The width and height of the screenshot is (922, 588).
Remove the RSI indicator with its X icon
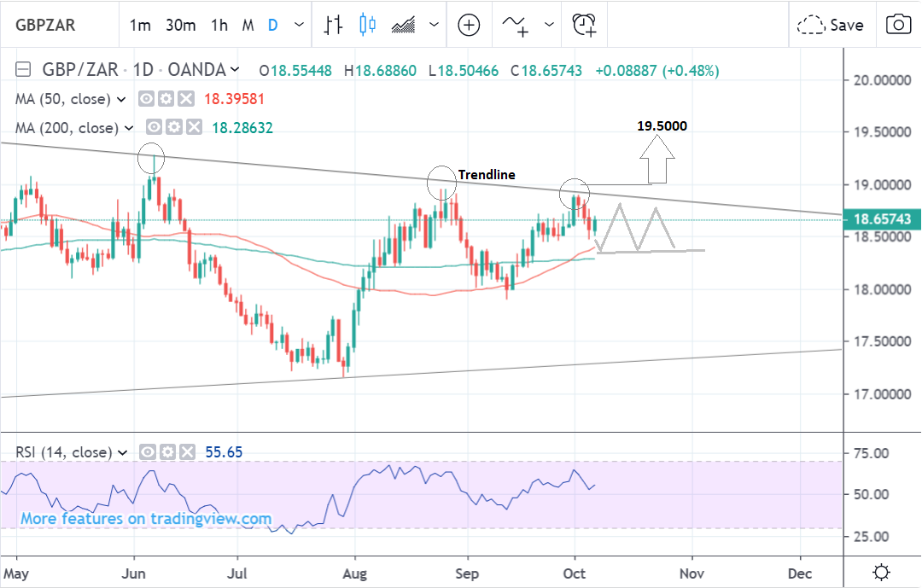pyautogui.click(x=188, y=452)
